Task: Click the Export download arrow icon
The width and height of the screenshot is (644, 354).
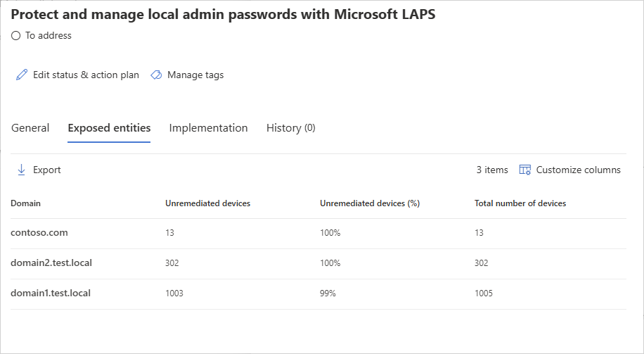Action: (21, 170)
